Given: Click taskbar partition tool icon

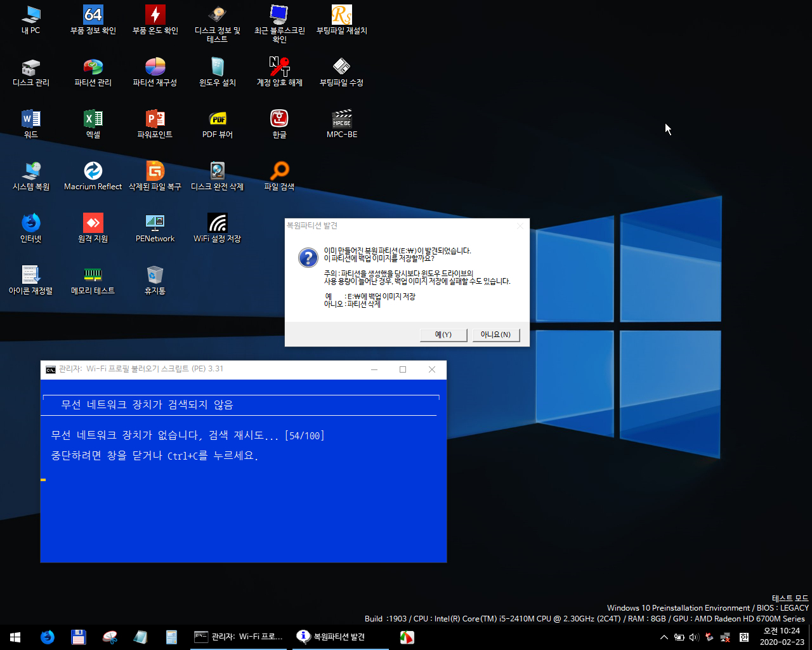Looking at the screenshot, I should coord(109,637).
